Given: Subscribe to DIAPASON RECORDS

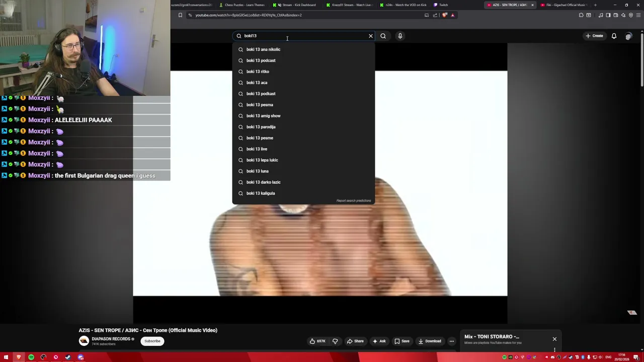Looking at the screenshot, I should 152,341.
